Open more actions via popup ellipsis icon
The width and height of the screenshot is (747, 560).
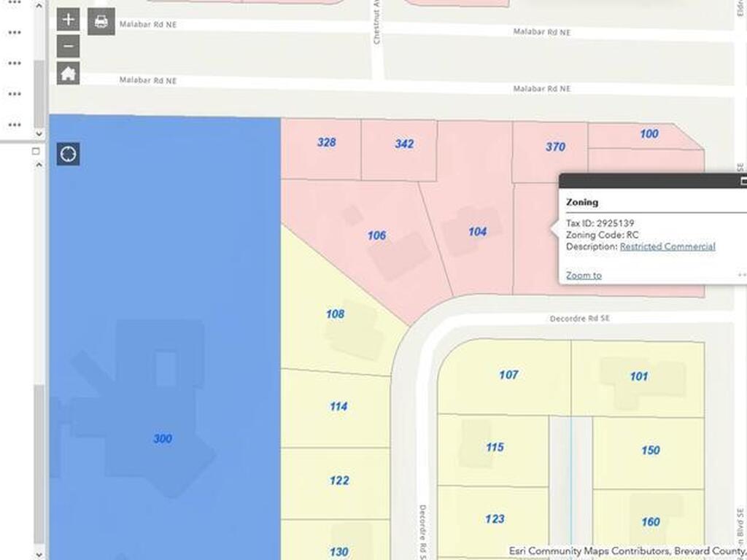pyautogui.click(x=741, y=273)
